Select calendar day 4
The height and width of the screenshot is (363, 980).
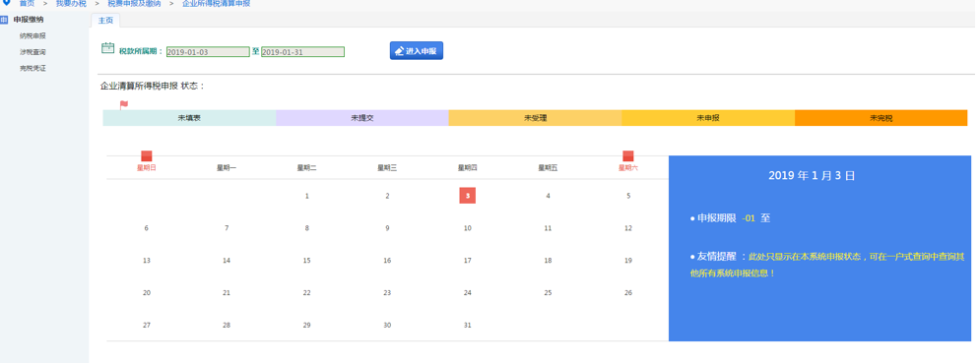[549, 196]
